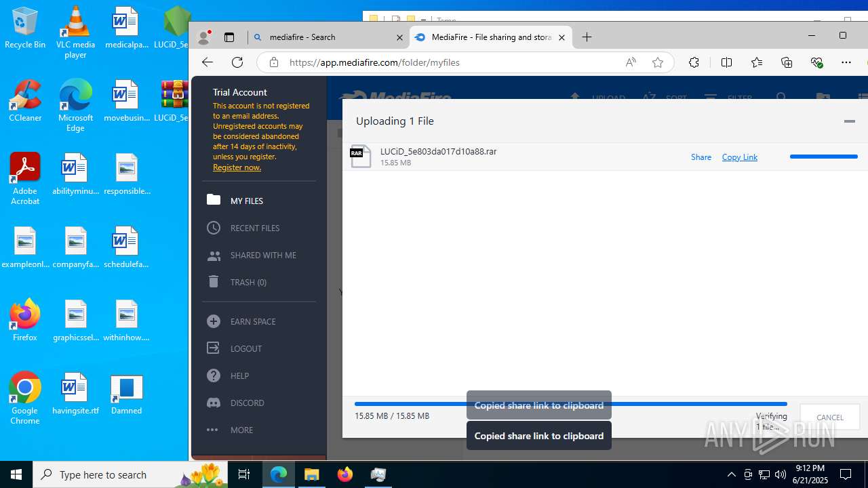Screen dimensions: 868x488
Task: Click LOGOUT in sidebar
Action: (x=259, y=348)
